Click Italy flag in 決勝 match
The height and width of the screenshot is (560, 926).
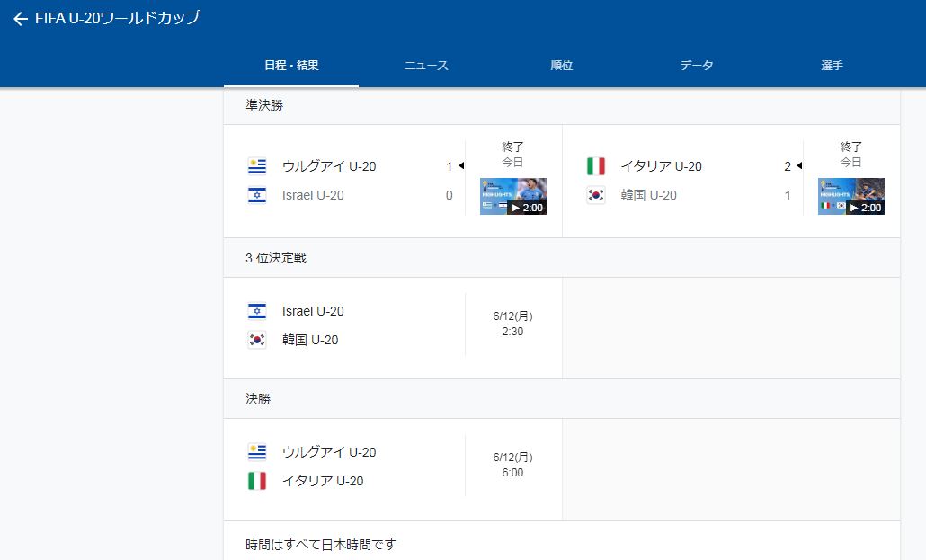pyautogui.click(x=257, y=481)
